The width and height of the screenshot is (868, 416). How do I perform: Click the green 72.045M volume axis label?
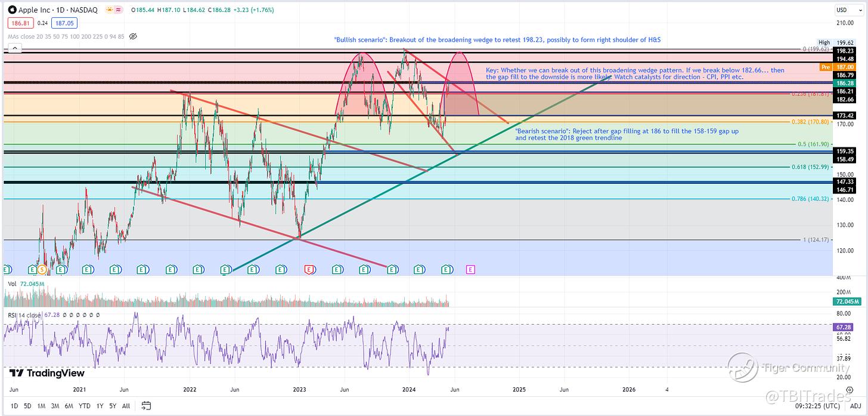click(x=847, y=303)
